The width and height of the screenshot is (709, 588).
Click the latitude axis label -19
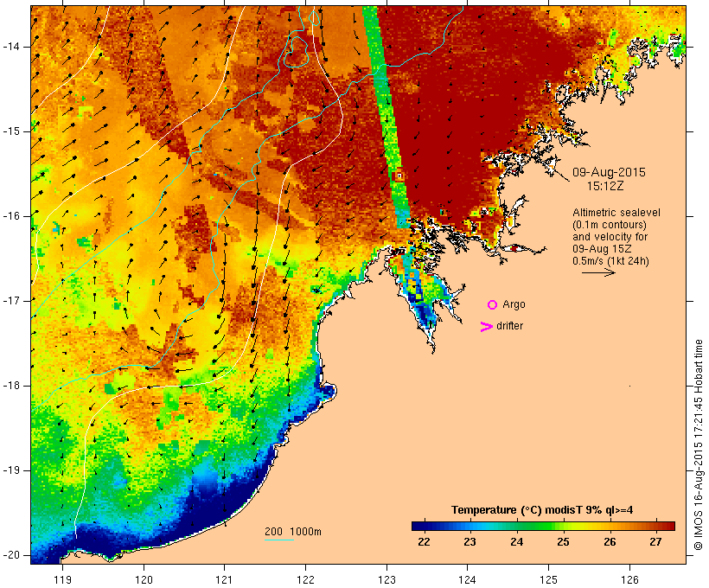click(10, 471)
